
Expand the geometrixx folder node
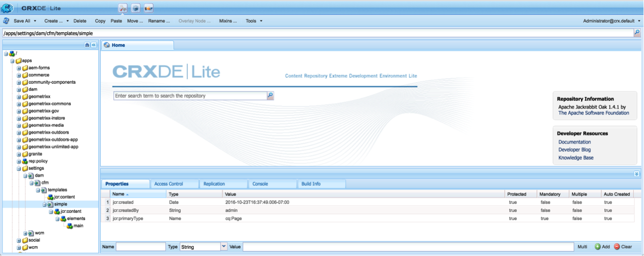click(x=19, y=97)
